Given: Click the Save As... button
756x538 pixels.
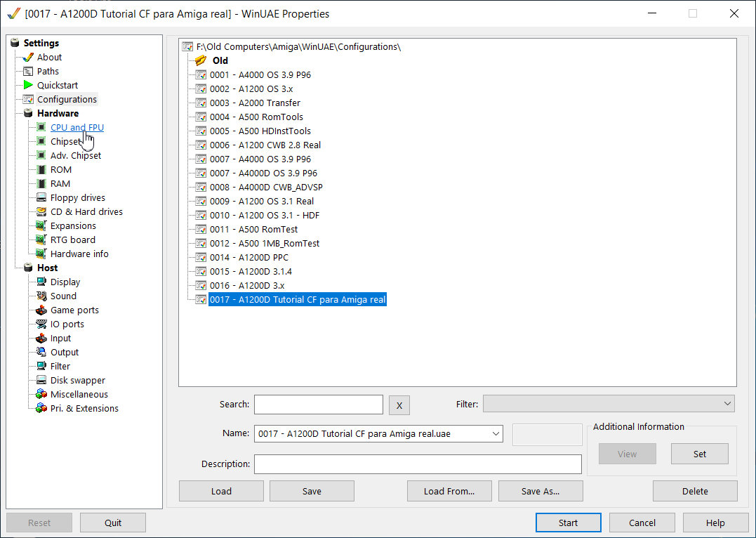Looking at the screenshot, I should (541, 491).
